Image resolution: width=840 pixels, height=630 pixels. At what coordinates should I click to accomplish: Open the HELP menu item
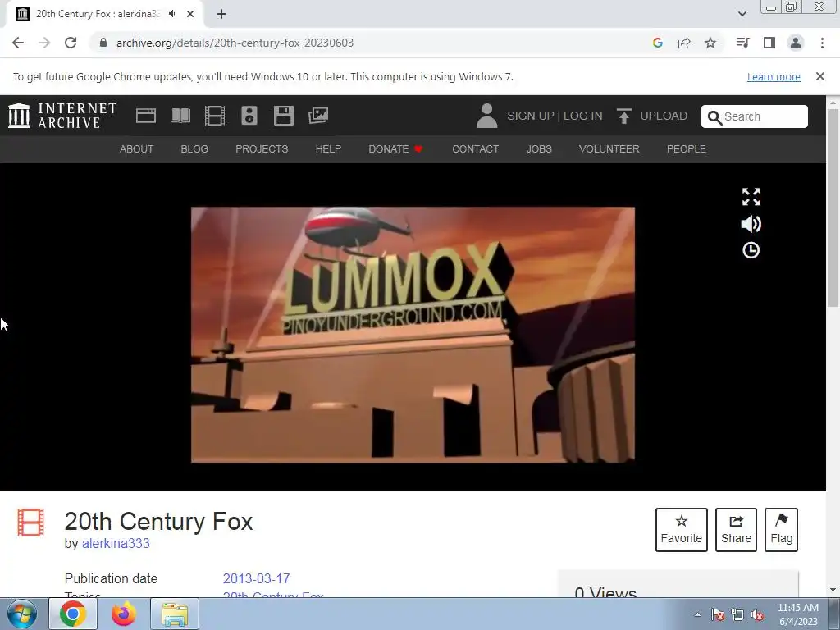328,149
